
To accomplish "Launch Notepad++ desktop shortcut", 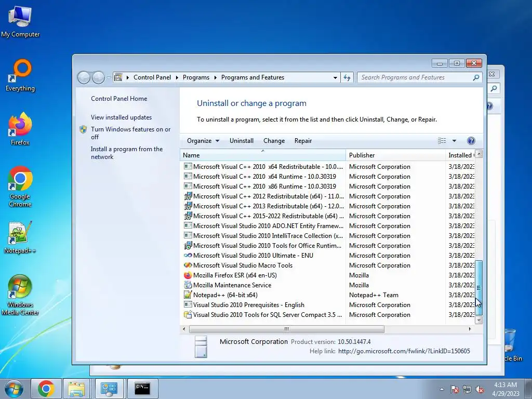I will coord(20,237).
